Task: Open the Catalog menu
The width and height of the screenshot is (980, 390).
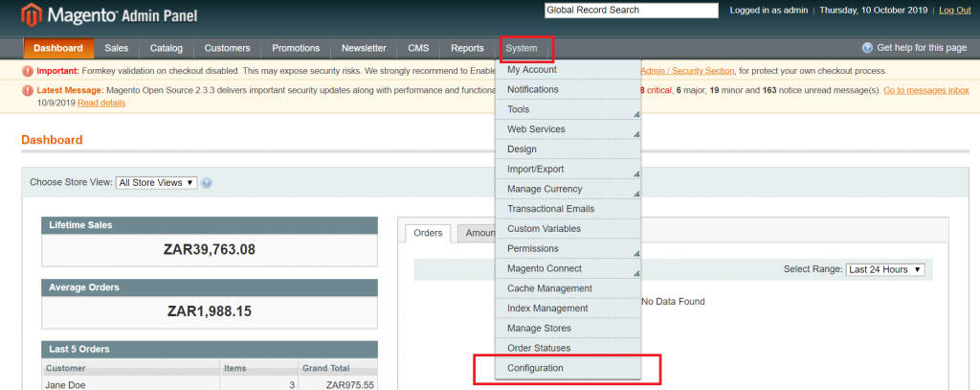Action: (167, 48)
